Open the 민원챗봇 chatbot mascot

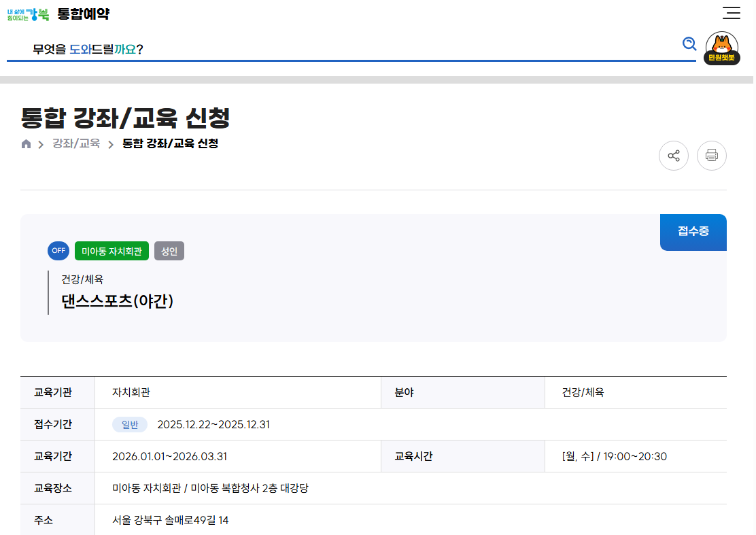click(x=721, y=48)
